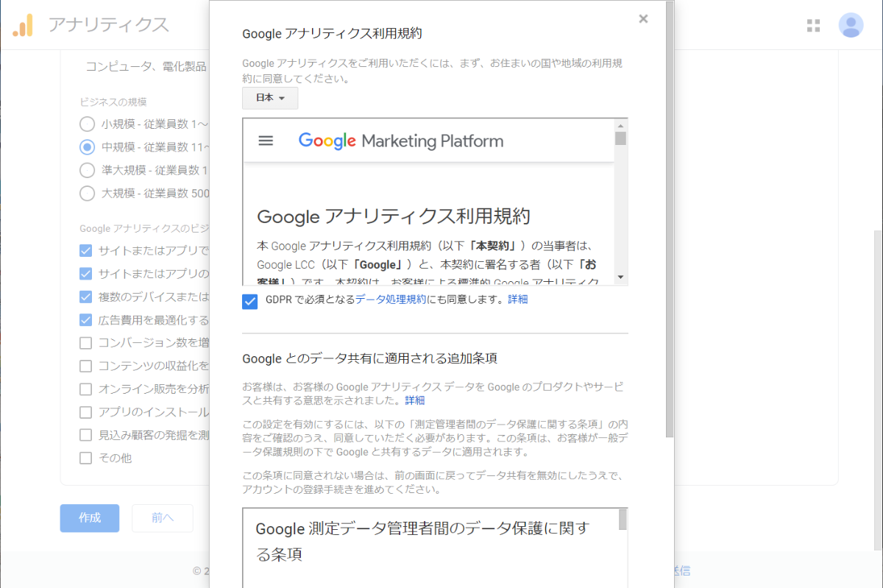The image size is (883, 588).
Task: Click the dialog's main vertical scrollbar
Action: (x=669, y=219)
